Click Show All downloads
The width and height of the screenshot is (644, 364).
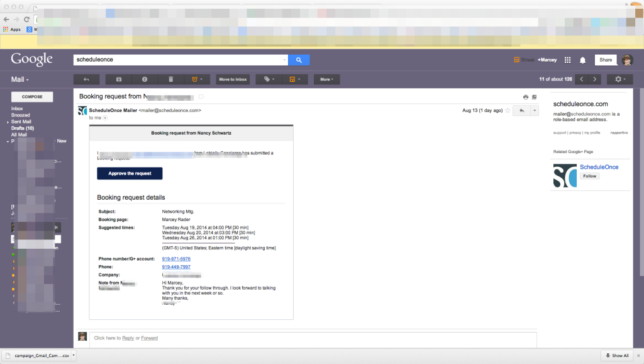618,356
